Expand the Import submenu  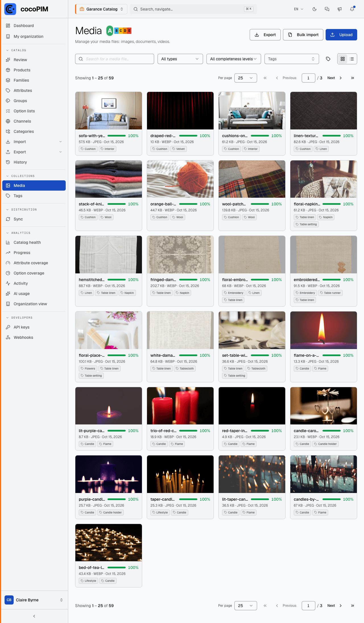coord(34,142)
